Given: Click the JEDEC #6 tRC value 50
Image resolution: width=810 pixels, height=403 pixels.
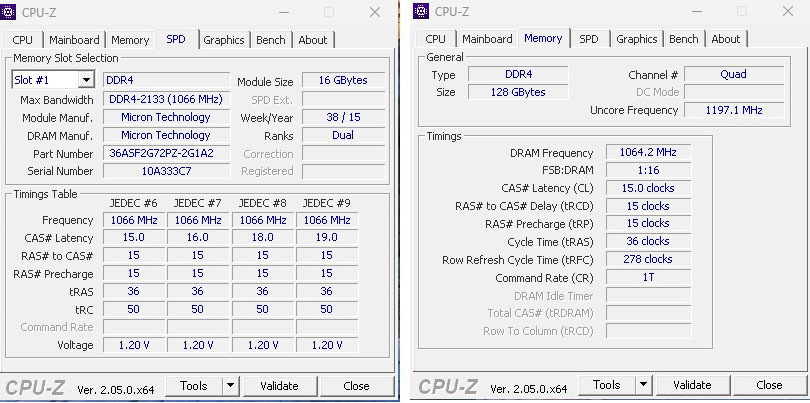Looking at the screenshot, I should click(x=134, y=309).
